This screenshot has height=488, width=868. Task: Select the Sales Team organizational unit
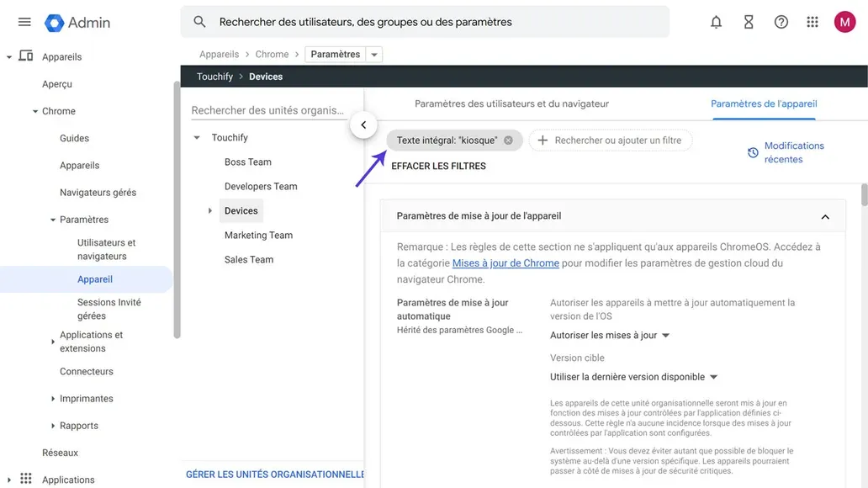[x=248, y=259]
